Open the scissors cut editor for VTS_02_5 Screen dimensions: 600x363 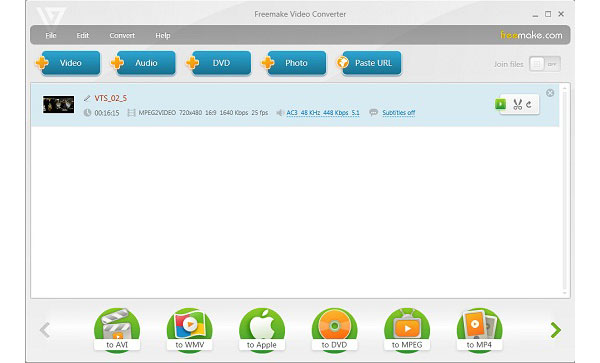pyautogui.click(x=517, y=104)
